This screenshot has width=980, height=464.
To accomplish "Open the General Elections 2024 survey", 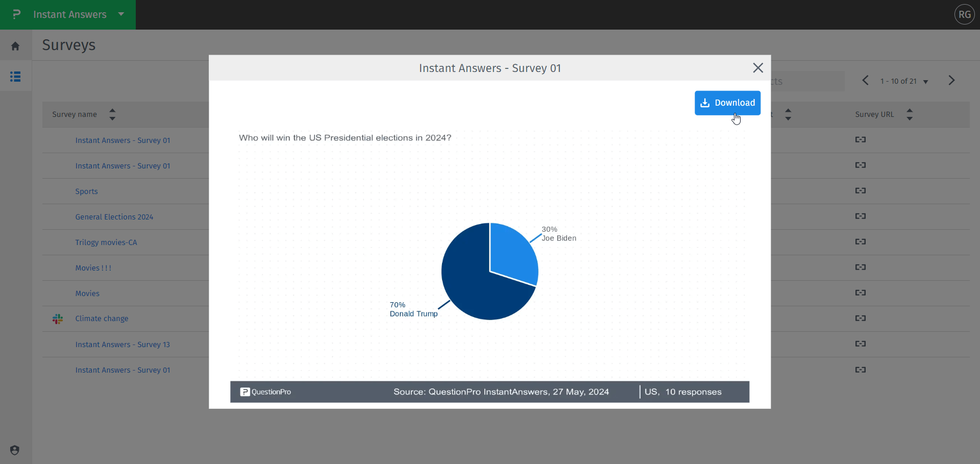I will [114, 217].
